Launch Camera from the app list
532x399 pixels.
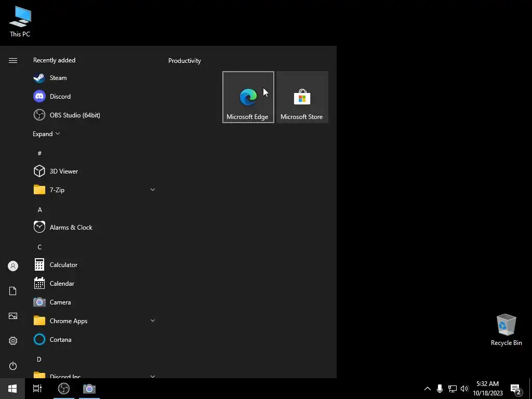point(95,302)
